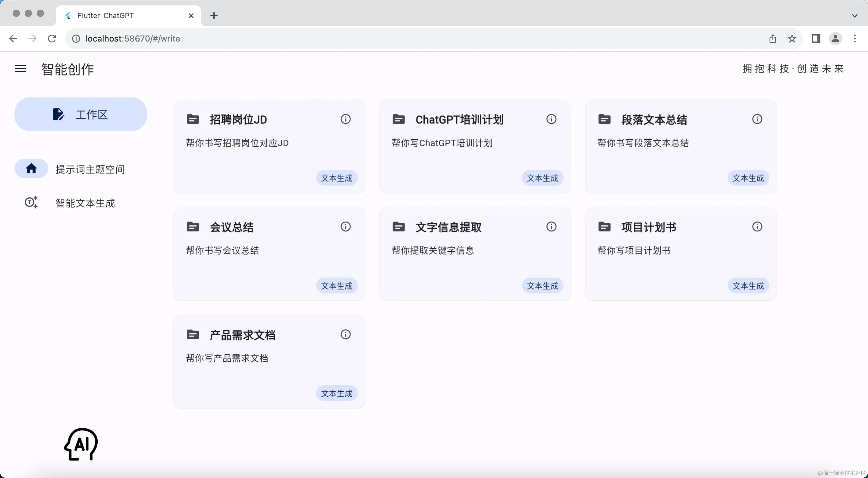Screen dimensions: 868x478
Task: Show info for 会议总结 card
Action: [x=345, y=227]
